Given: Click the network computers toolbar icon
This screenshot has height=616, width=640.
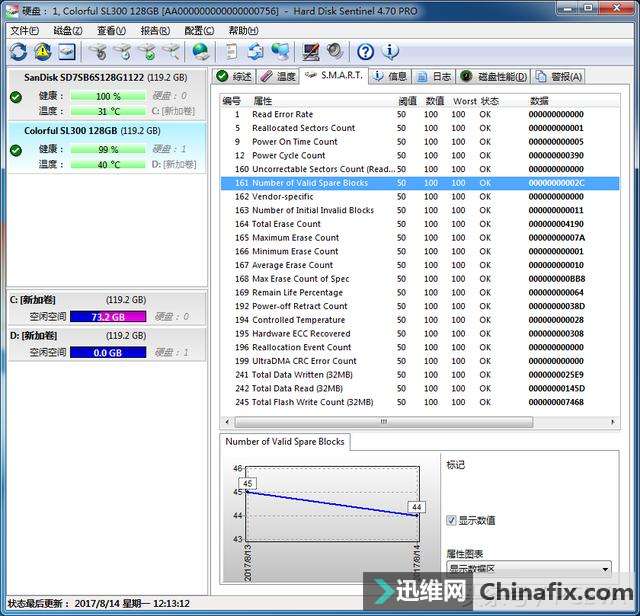Looking at the screenshot, I should point(280,51).
